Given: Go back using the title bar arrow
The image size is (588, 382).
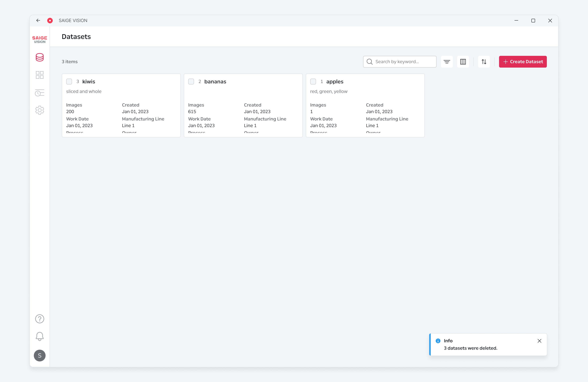Looking at the screenshot, I should [38, 21].
